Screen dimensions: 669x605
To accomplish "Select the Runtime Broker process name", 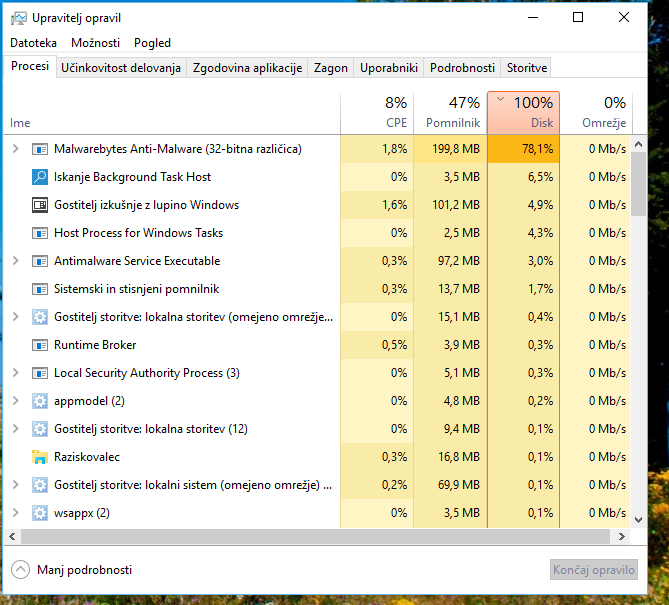I will click(95, 345).
